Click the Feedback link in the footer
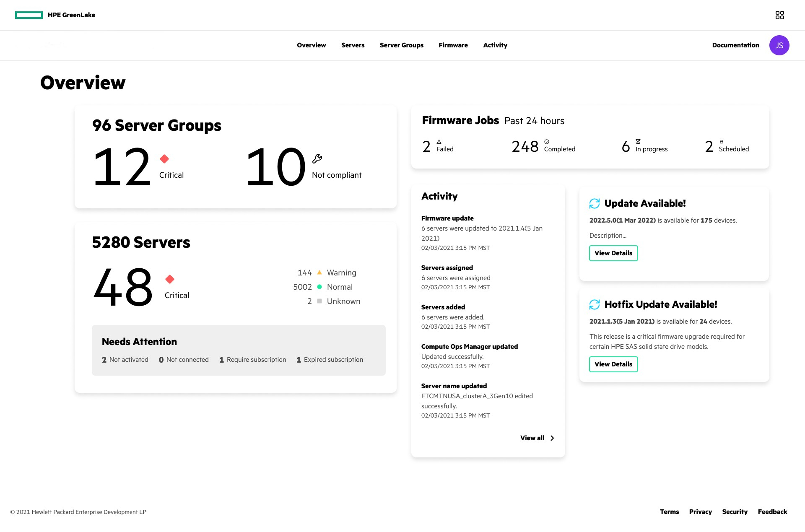This screenshot has height=532, width=805. tap(773, 511)
